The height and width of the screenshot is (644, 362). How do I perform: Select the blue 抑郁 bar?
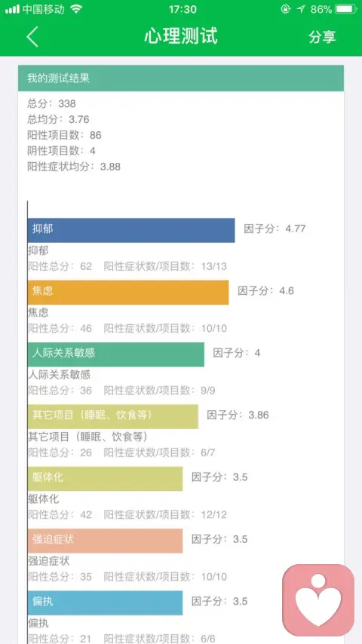coord(131,230)
